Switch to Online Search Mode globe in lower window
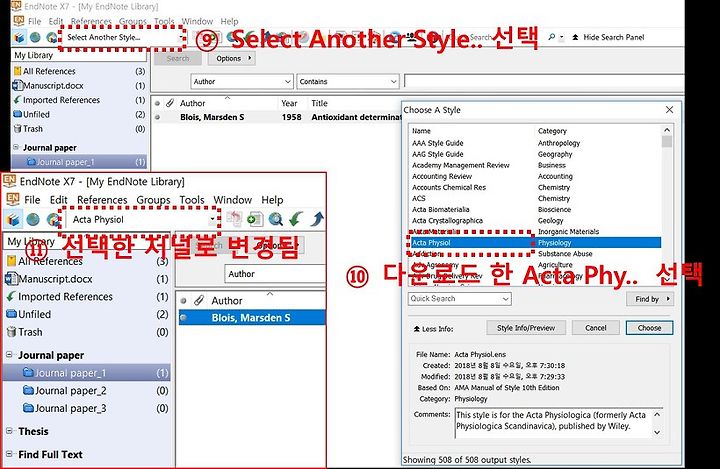The width and height of the screenshot is (720, 469). point(33,220)
